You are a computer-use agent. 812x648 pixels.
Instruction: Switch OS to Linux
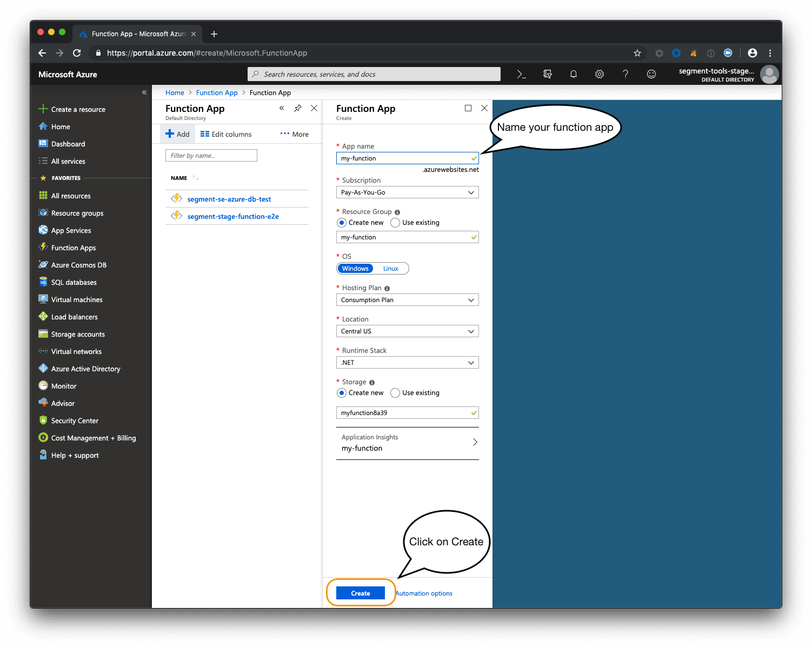(x=390, y=268)
